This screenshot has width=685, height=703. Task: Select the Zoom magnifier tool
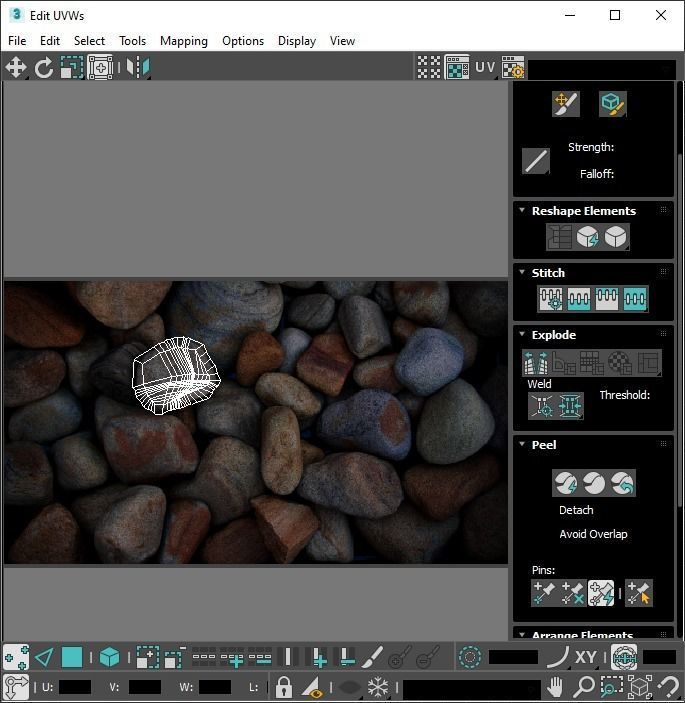[584, 686]
